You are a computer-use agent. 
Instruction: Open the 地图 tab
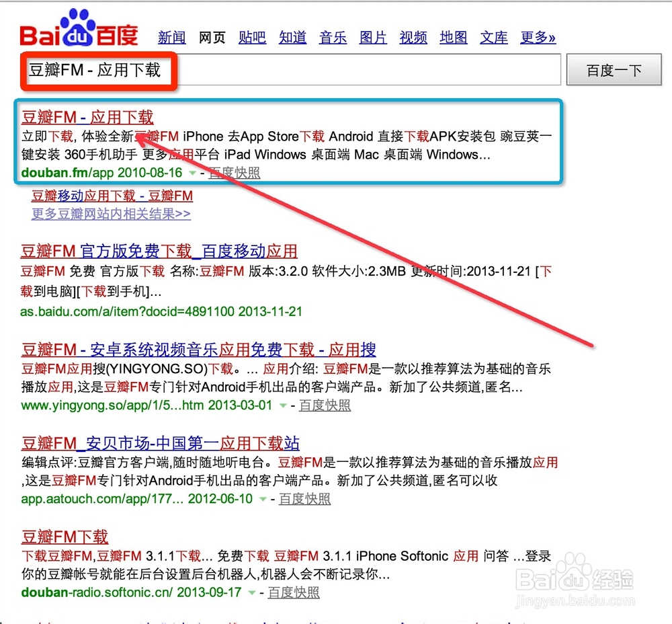tap(454, 38)
